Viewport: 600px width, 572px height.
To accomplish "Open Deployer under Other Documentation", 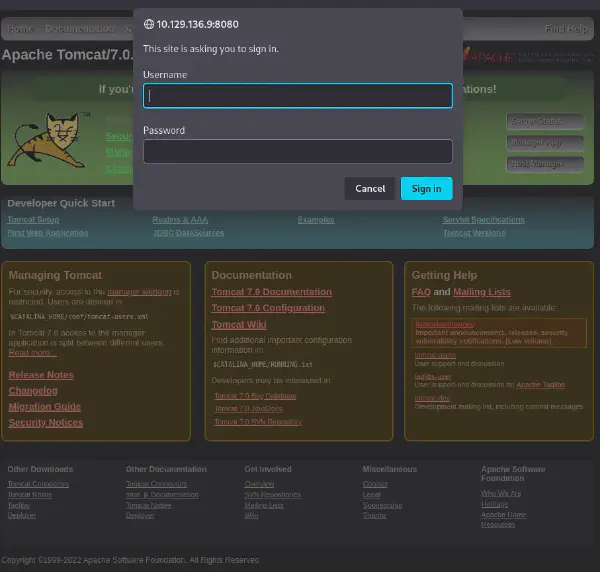I will (x=140, y=516).
